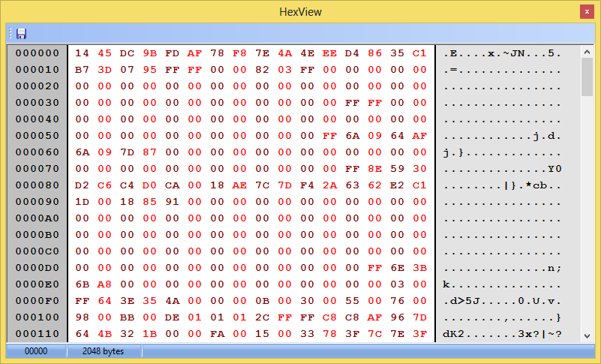601x364 pixels.
Task: Select offset label 000090
Action: (38, 201)
